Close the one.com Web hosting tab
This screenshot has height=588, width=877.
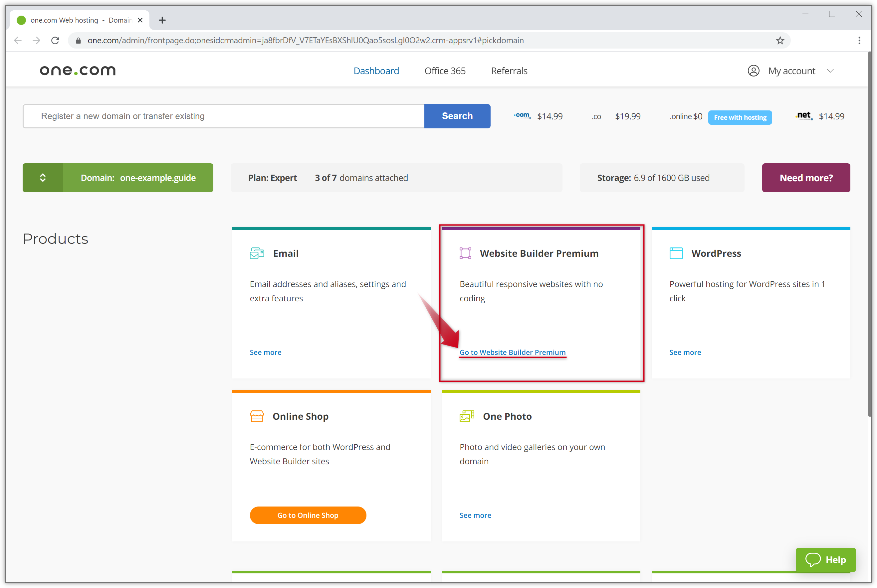pos(140,20)
